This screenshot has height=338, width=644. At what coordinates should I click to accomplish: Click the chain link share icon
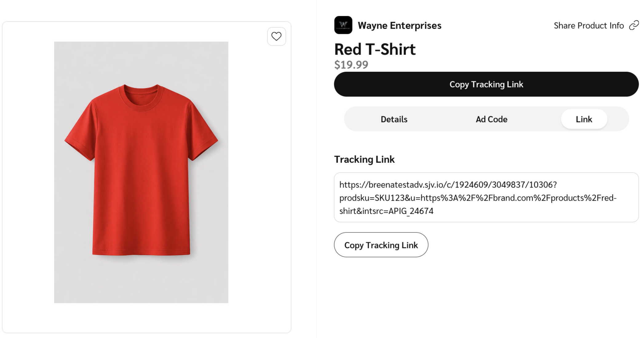point(634,25)
